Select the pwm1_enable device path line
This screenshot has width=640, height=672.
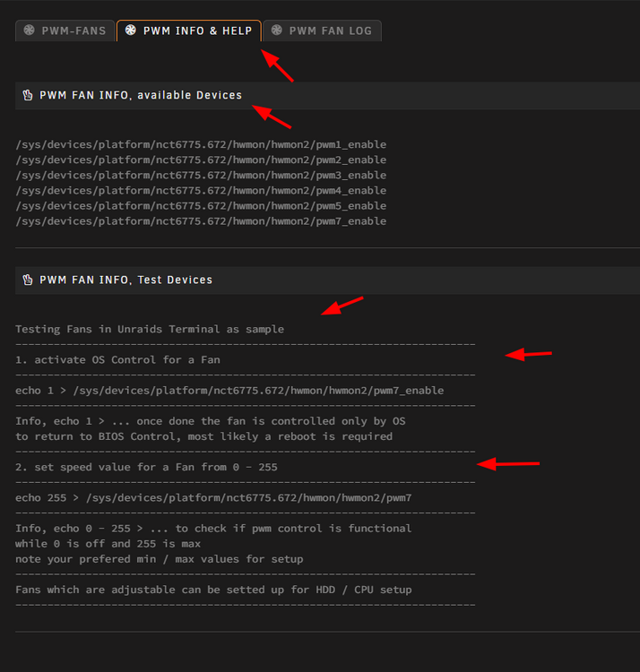pos(201,144)
